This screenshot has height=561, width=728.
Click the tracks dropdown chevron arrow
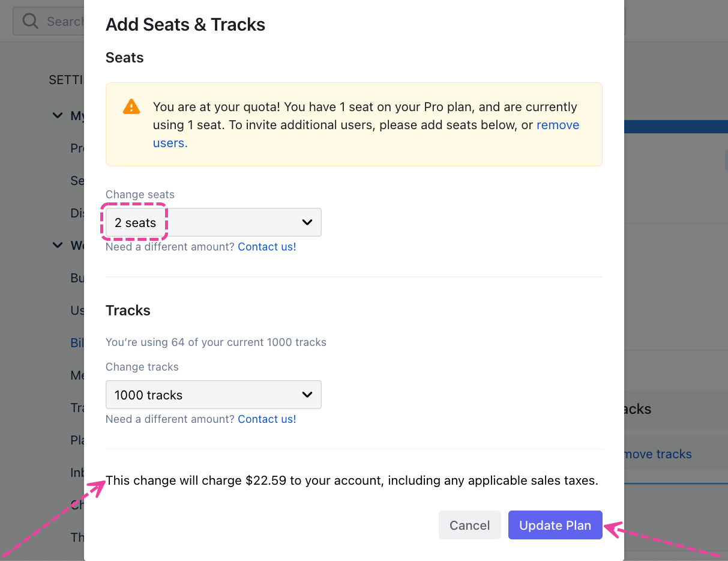click(x=307, y=395)
